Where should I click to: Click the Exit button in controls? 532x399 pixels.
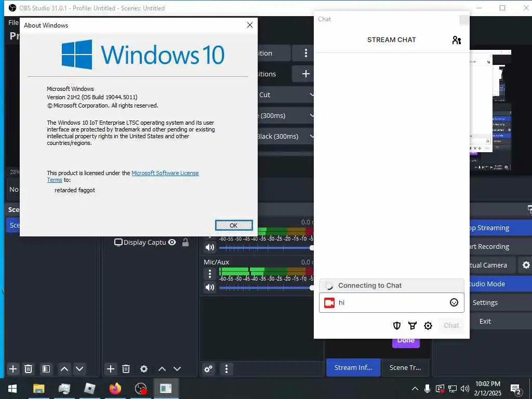(500, 321)
